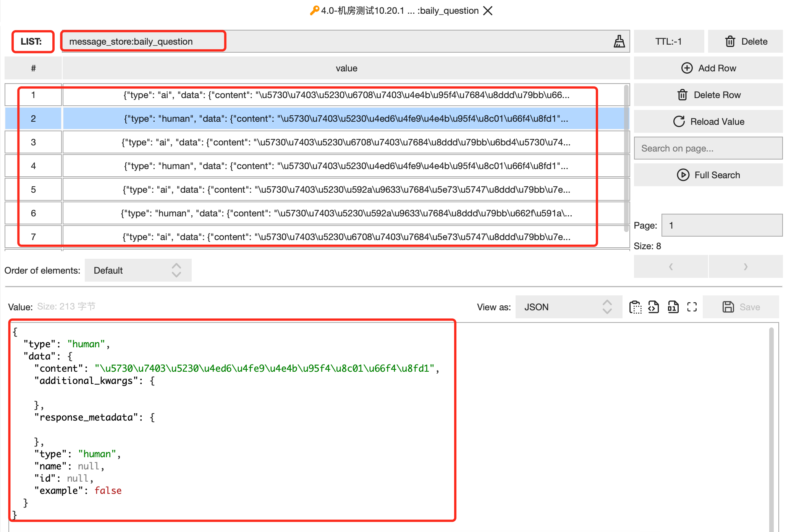Screen dimensions: 786x532
Task: Switch to the baily_question connection tab
Action: (x=397, y=11)
